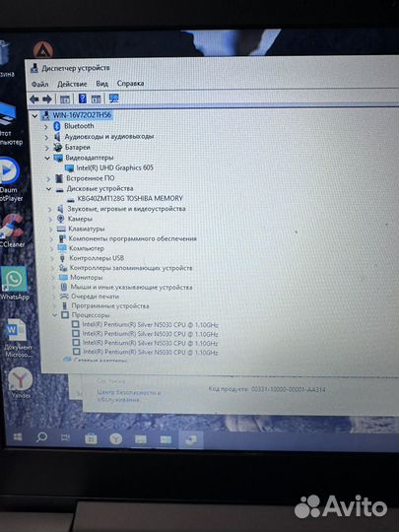The width and height of the screenshot is (399, 532).
Task: Expand the Bluetooth category
Action: tap(46, 127)
